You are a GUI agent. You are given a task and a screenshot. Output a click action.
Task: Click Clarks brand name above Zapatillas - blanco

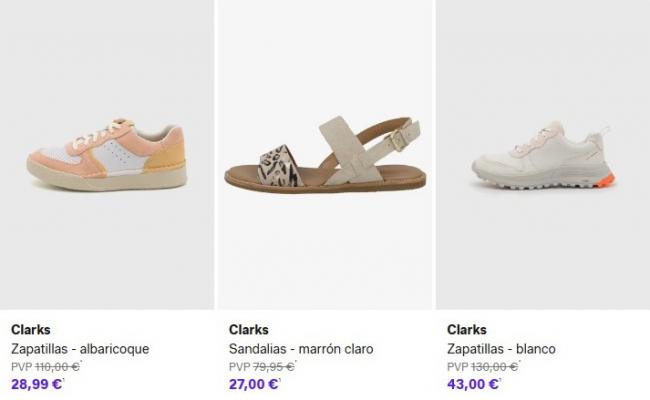(x=466, y=330)
